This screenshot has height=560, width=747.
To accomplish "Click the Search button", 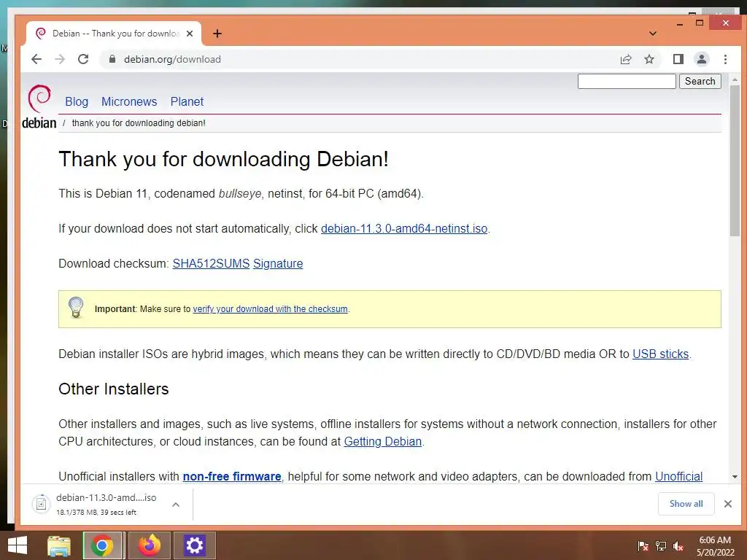I will coord(700,81).
